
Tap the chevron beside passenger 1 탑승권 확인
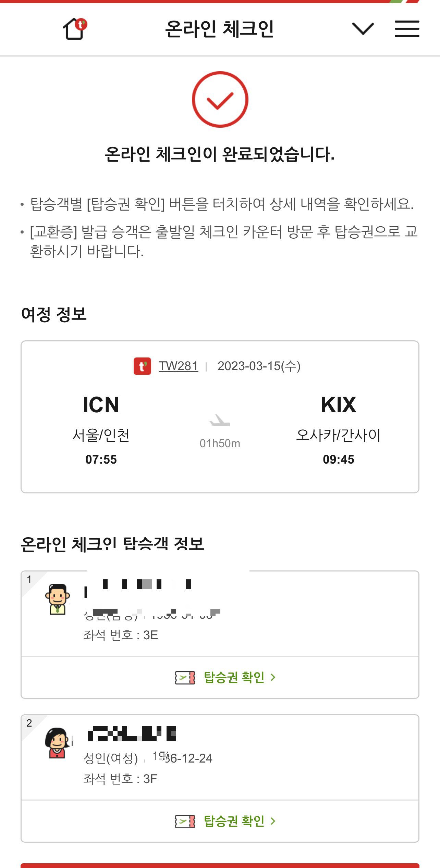(x=273, y=677)
